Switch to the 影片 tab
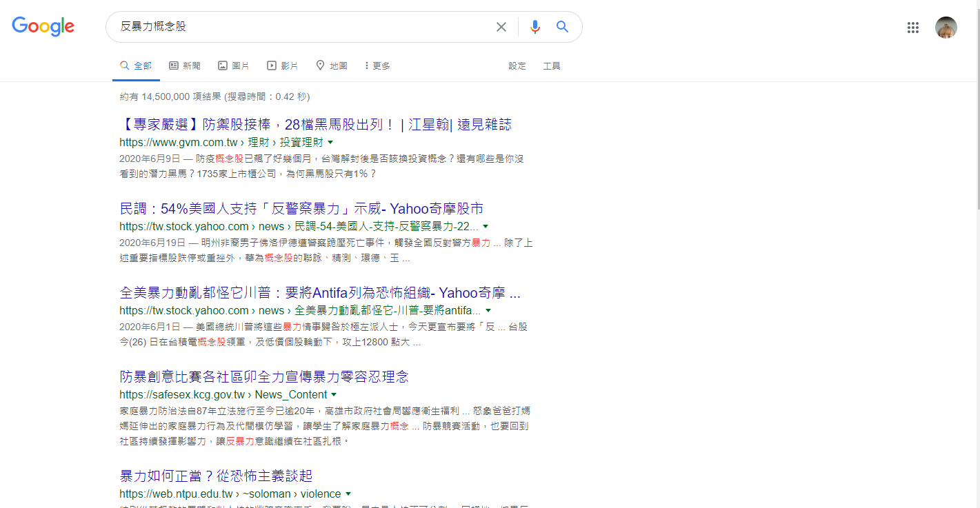980x508 pixels. pyautogui.click(x=283, y=65)
